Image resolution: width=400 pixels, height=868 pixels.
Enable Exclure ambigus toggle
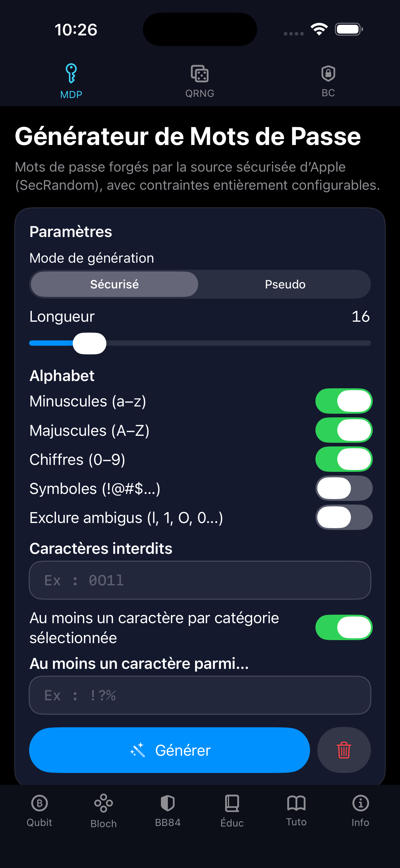pyautogui.click(x=344, y=517)
